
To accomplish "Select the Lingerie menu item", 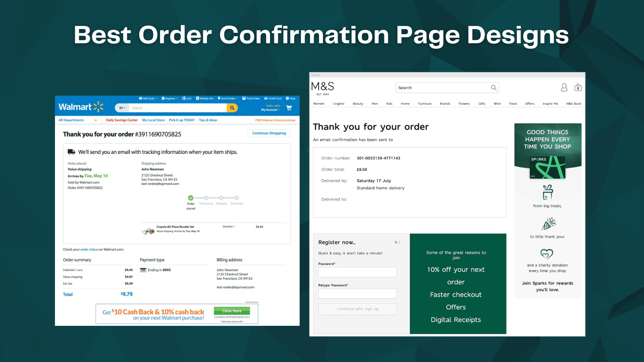I will (x=338, y=104).
